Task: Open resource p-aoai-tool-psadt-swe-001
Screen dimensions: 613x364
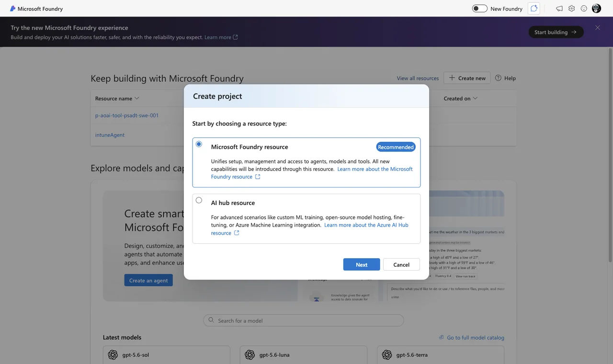Action: 127,115
